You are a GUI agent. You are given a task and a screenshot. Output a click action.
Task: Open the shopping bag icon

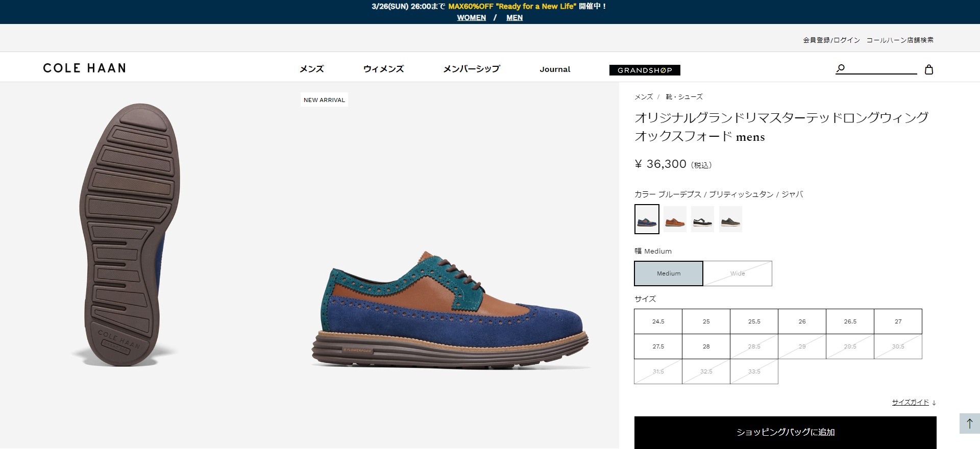click(929, 69)
